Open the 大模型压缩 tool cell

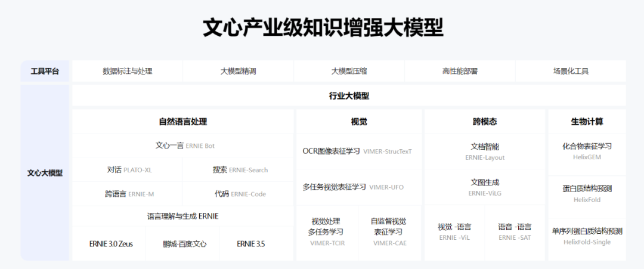pos(349,71)
